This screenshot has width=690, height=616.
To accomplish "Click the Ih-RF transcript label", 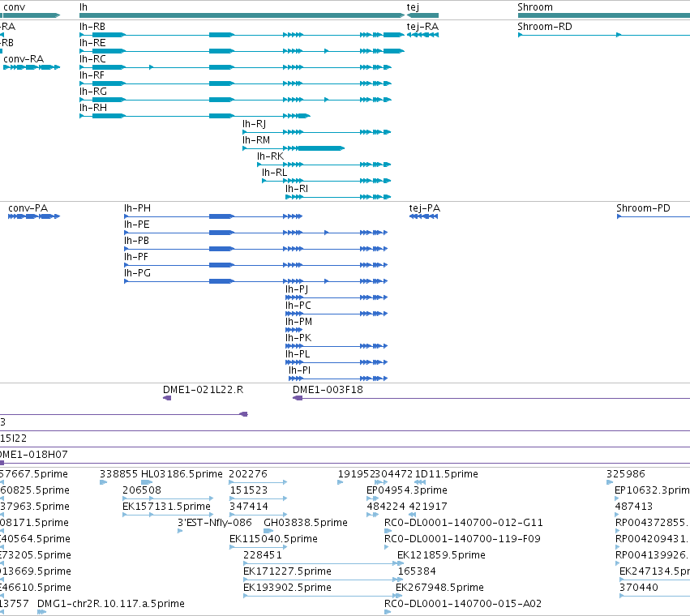I will point(92,75).
